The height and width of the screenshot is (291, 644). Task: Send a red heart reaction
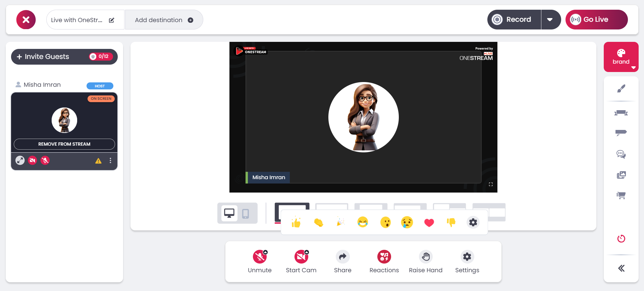coord(429,222)
